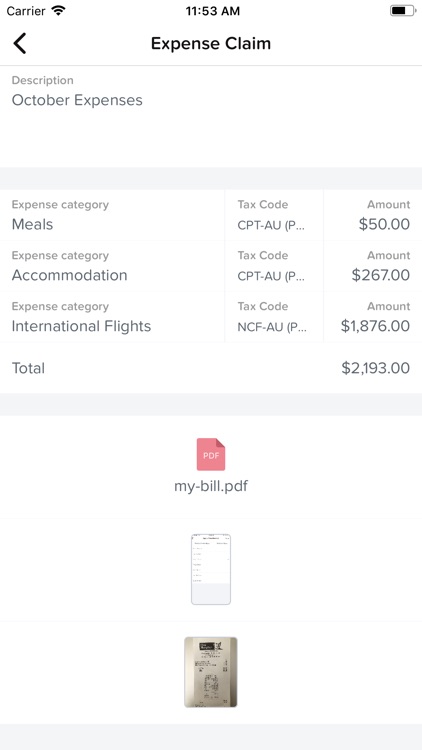This screenshot has height=750, width=422.
Task: Tap the October Expenses description field
Action: point(211,116)
